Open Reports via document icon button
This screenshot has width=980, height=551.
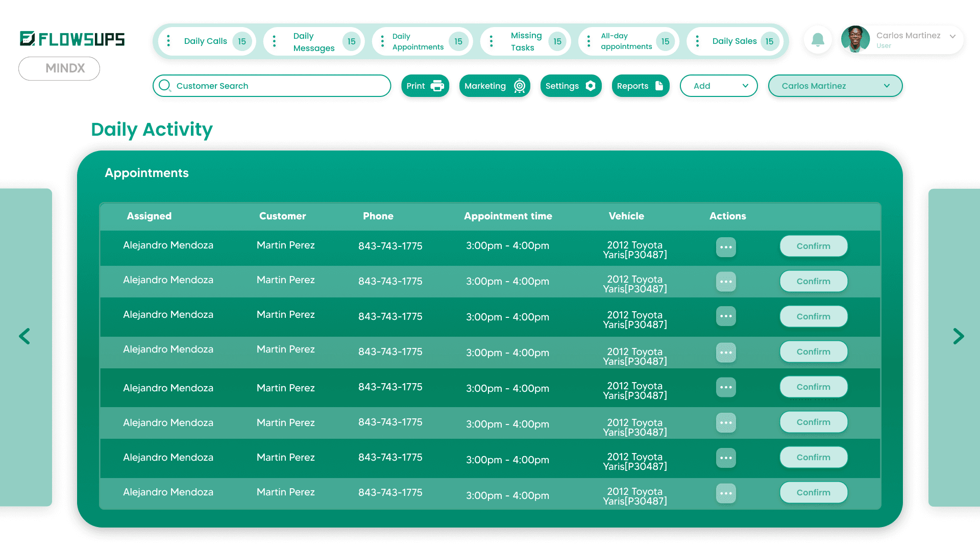[659, 86]
